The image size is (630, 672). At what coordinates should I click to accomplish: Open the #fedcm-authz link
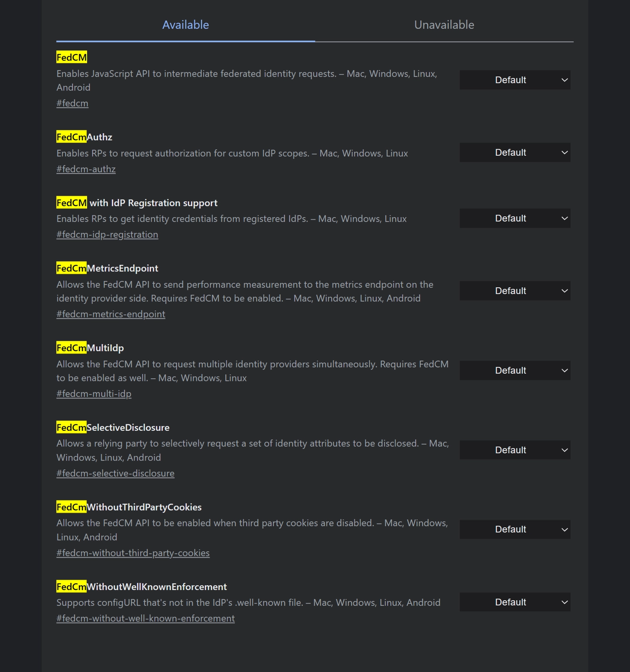86,169
